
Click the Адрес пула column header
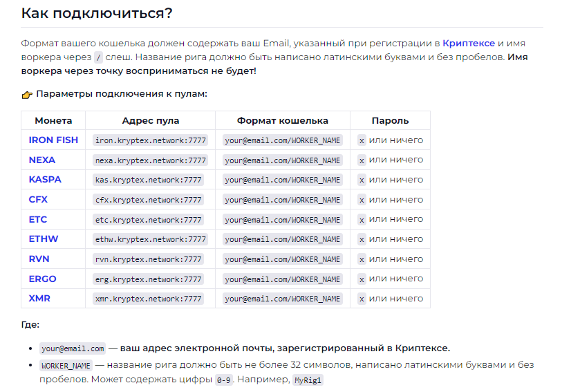[151, 120]
